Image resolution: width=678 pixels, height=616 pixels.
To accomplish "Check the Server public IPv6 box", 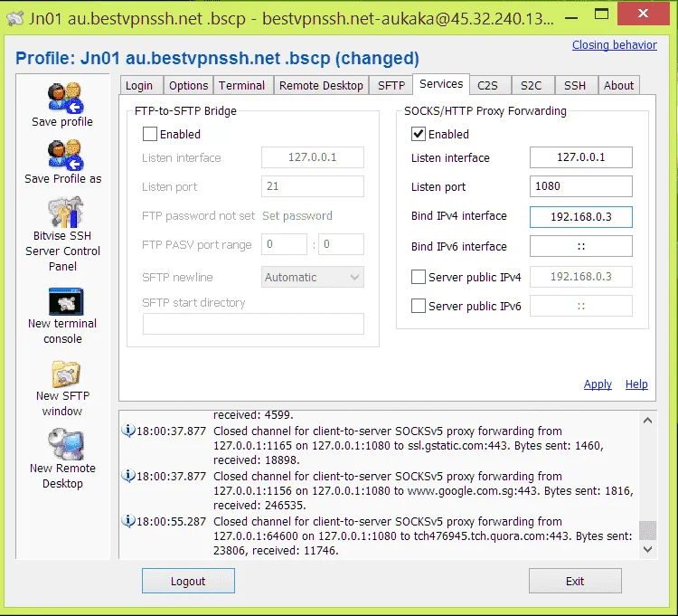I will click(419, 306).
